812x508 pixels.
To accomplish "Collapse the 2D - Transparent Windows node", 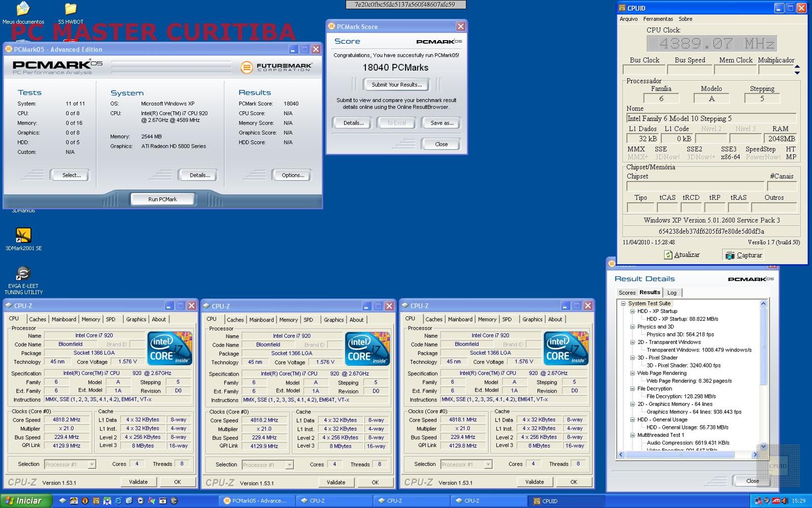I will [632, 342].
